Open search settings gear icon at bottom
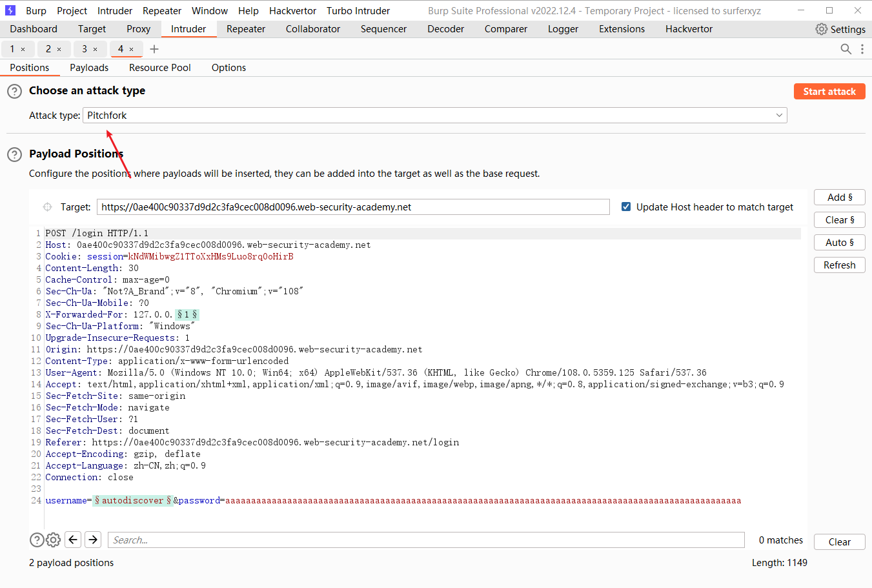The height and width of the screenshot is (588, 872). pos(54,540)
